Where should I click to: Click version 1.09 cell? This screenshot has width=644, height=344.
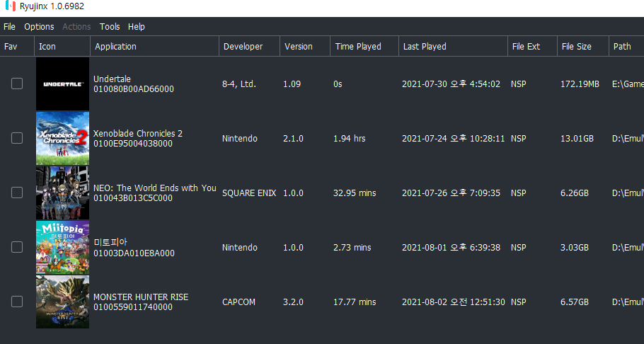292,84
